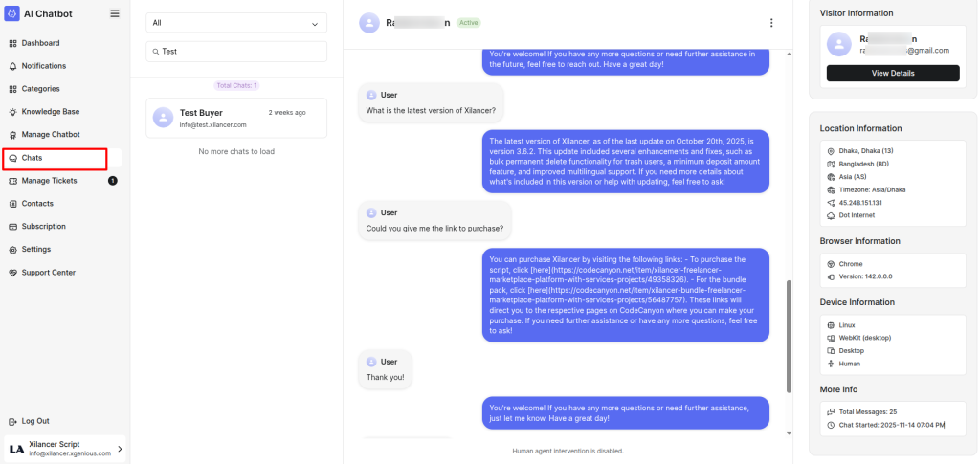Go to the Contacts menu item
The width and height of the screenshot is (980, 464).
point(37,204)
